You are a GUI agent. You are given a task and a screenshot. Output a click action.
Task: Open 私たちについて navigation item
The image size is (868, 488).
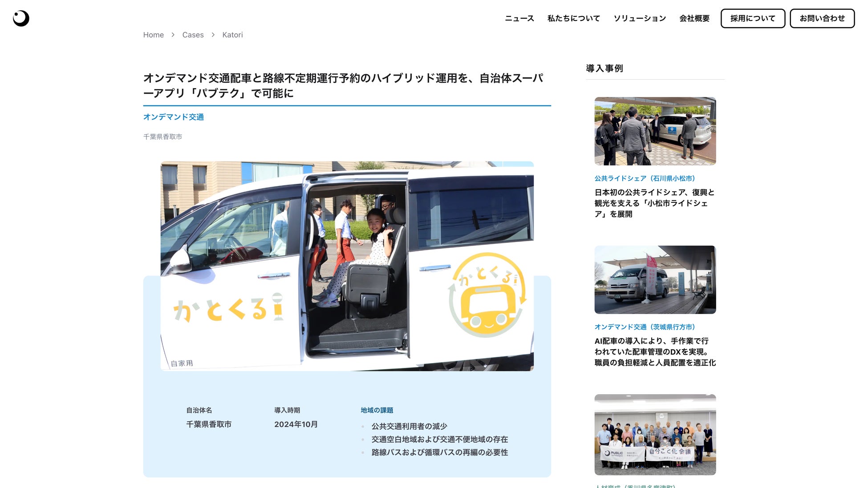573,18
